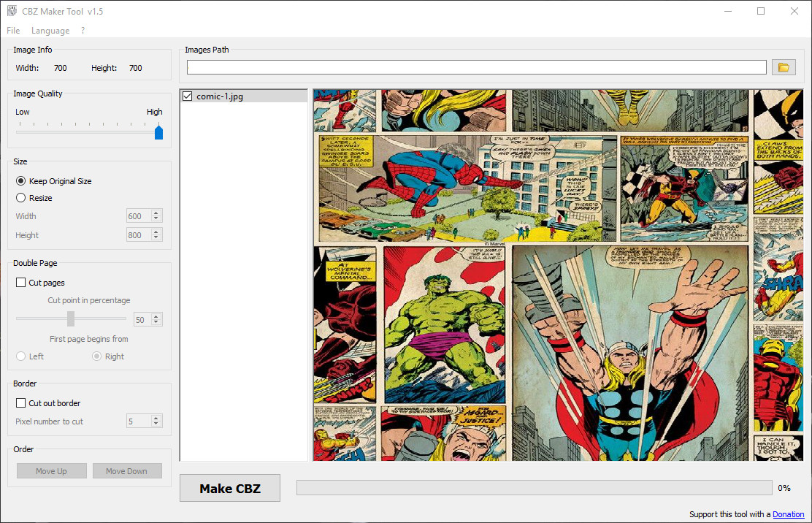Click the Images Path text field
Viewport: 812px width, 523px height.
476,67
